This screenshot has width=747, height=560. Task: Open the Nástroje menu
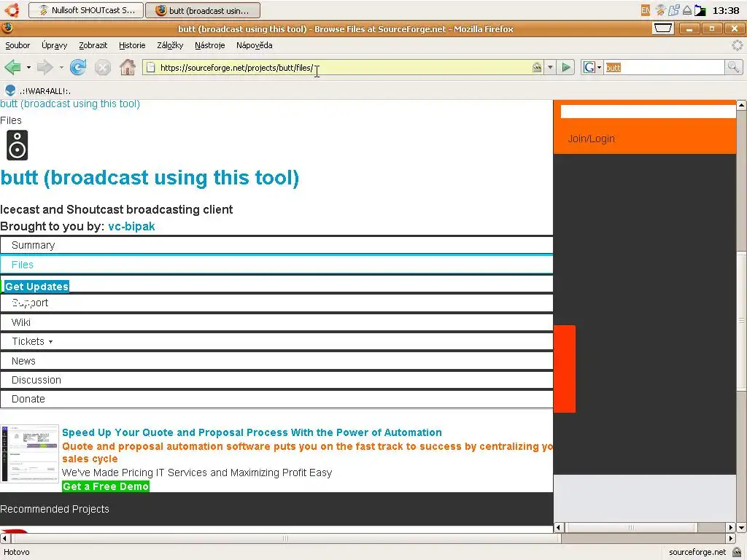click(209, 45)
